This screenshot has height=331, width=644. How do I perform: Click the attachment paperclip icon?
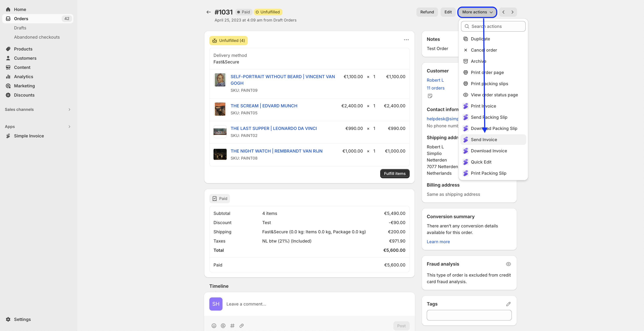(x=242, y=326)
